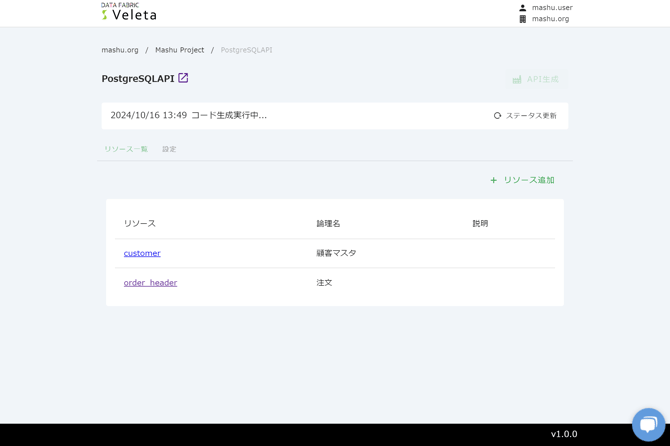Click the mashu.org organization name in header

coord(550,19)
